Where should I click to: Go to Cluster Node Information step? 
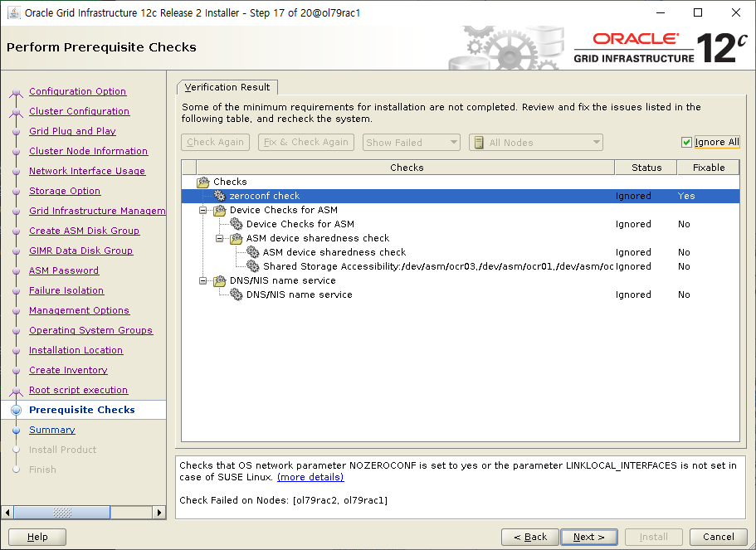coord(88,151)
